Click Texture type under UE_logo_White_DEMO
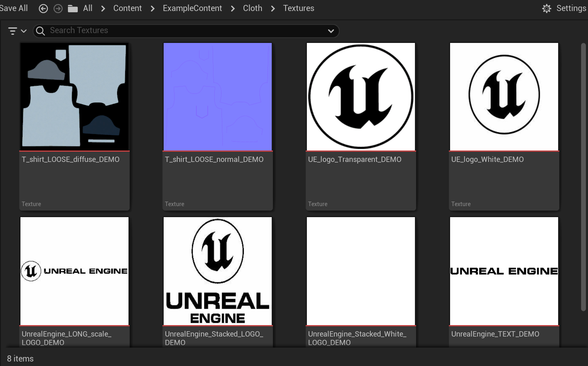 (461, 204)
